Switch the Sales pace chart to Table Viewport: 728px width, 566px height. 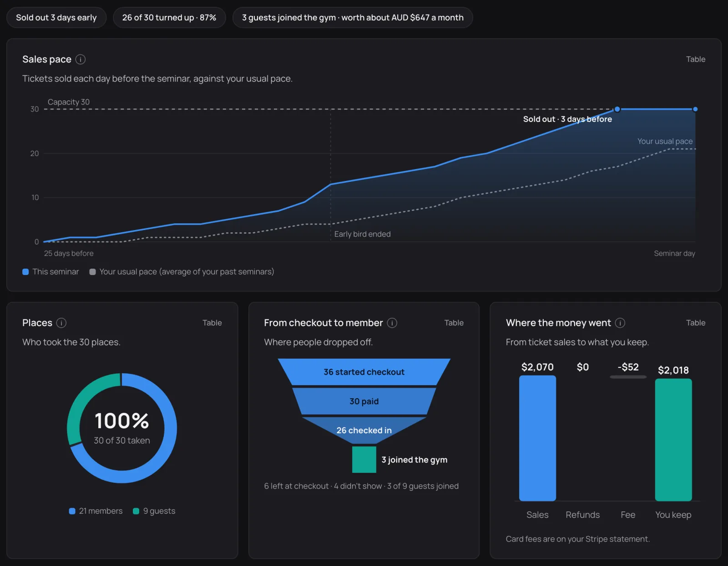[x=696, y=59]
